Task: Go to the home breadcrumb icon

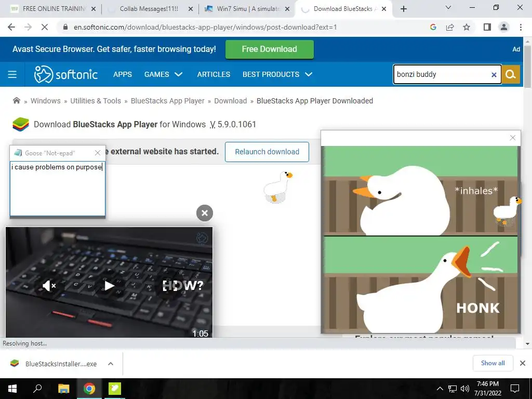Action: (16, 100)
